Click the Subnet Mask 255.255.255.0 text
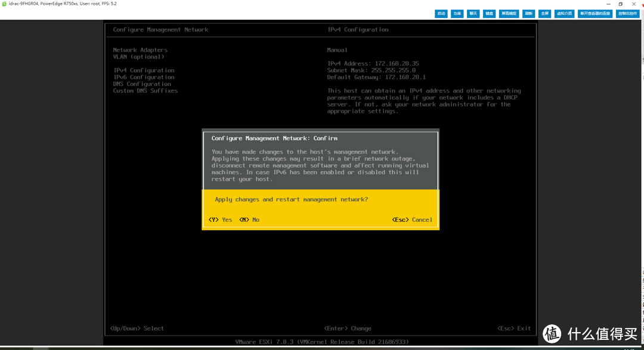 click(371, 70)
